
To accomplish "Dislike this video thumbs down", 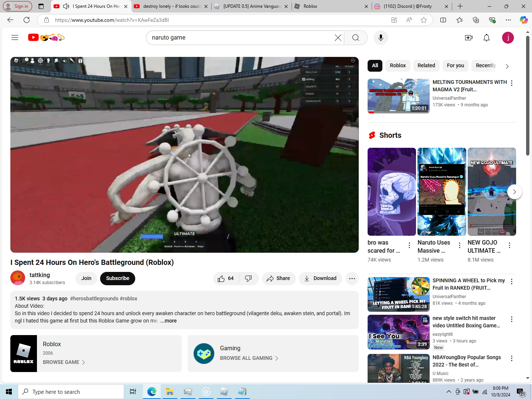I will coord(249,279).
